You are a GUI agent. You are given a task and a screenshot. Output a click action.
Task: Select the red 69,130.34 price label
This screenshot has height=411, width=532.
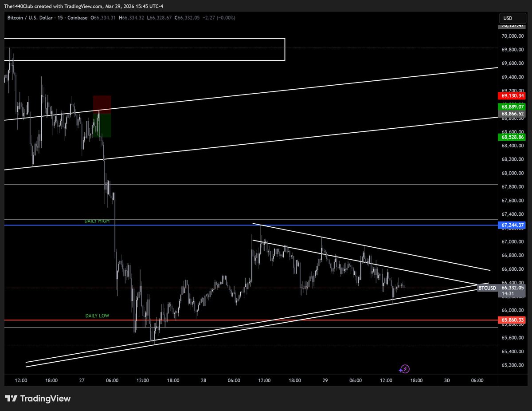point(512,95)
